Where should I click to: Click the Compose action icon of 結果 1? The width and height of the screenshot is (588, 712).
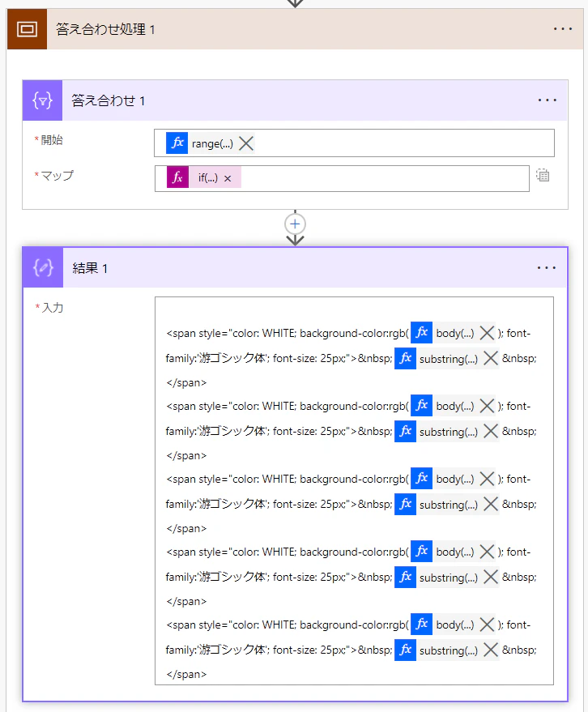[x=43, y=267]
